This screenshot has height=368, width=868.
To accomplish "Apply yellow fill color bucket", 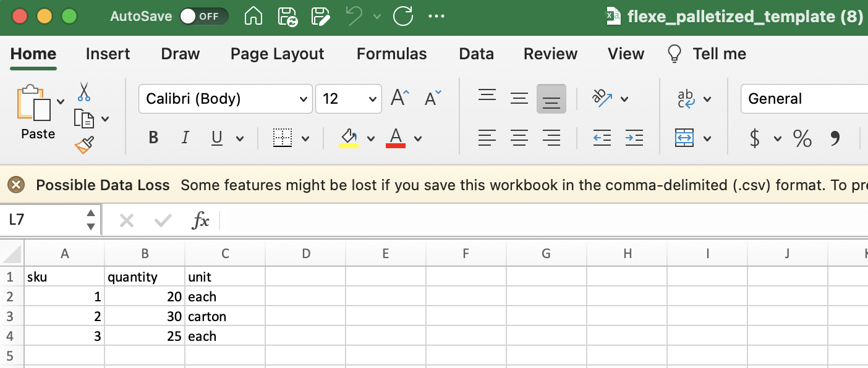I will pos(349,138).
